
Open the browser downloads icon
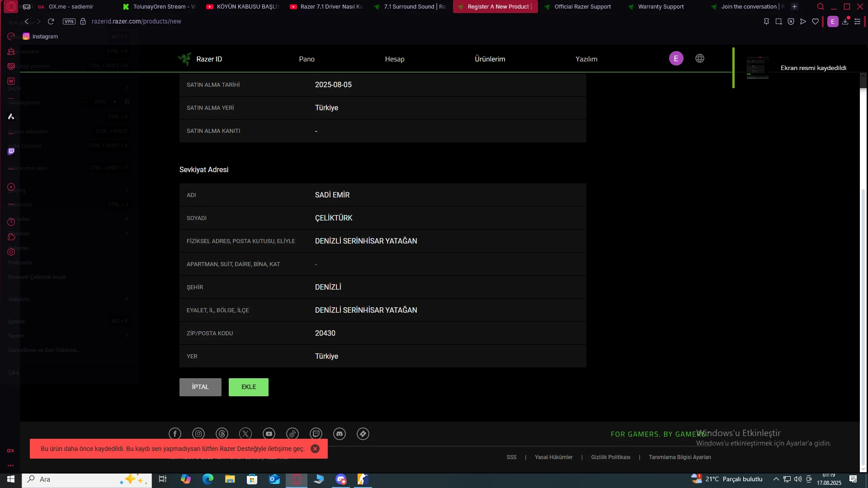(845, 22)
